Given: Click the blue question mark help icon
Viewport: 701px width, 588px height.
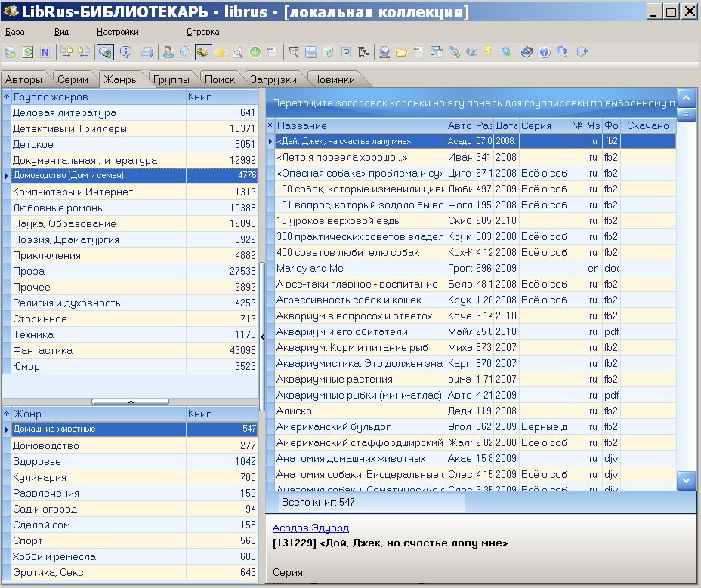Looking at the screenshot, I should (x=544, y=52).
